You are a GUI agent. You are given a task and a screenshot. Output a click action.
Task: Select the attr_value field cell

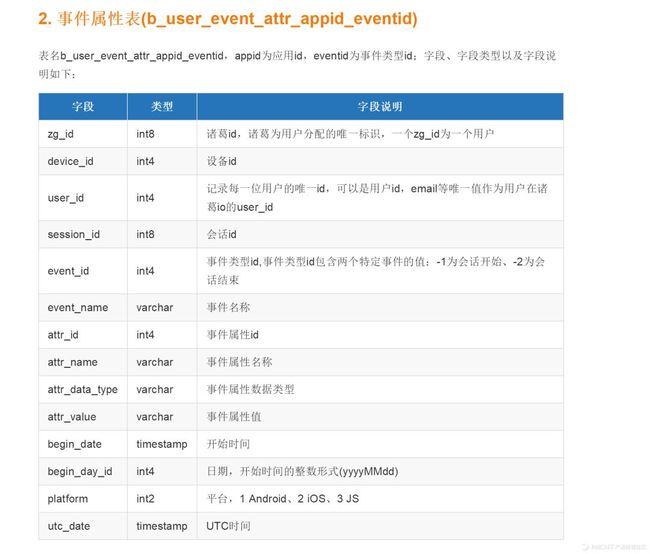pyautogui.click(x=83, y=417)
